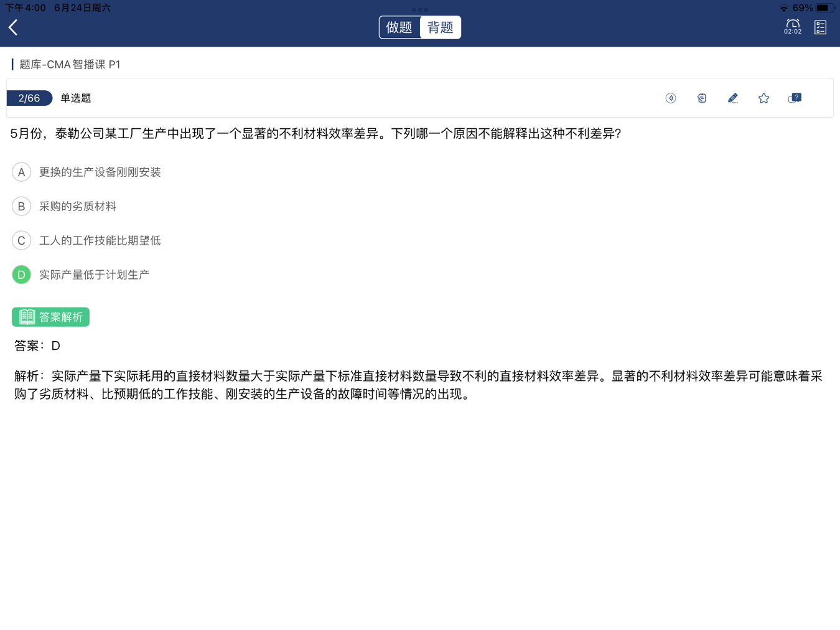Image resolution: width=840 pixels, height=630 pixels.
Task: Switch to the 背题 tab
Action: (441, 27)
